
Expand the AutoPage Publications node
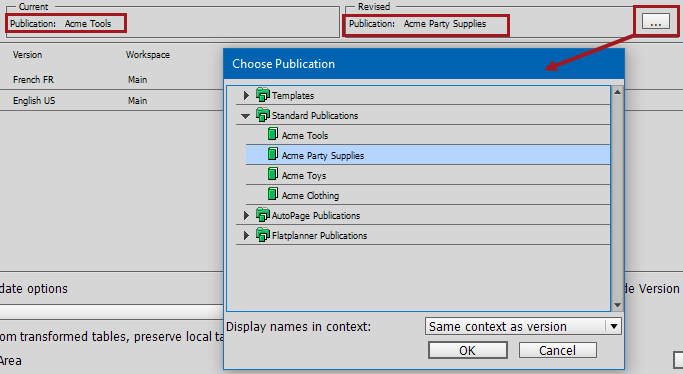(246, 215)
